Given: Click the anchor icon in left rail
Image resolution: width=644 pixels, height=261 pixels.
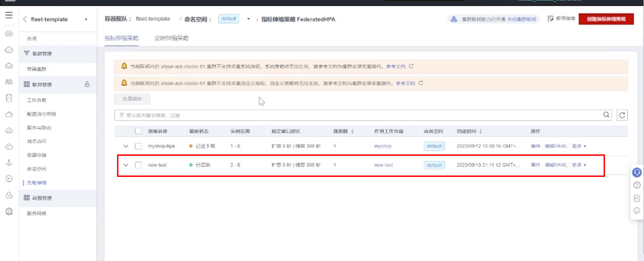Looking at the screenshot, I should click(x=9, y=163).
